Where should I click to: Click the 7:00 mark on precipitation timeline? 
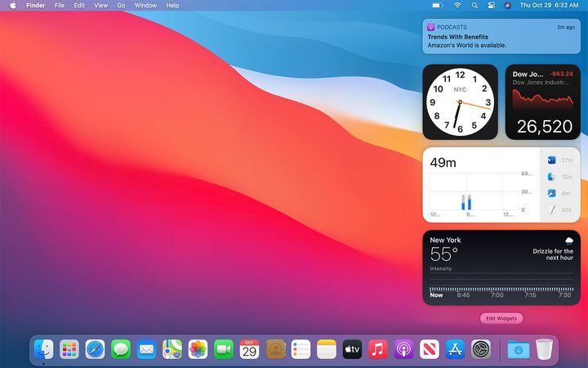(497, 295)
